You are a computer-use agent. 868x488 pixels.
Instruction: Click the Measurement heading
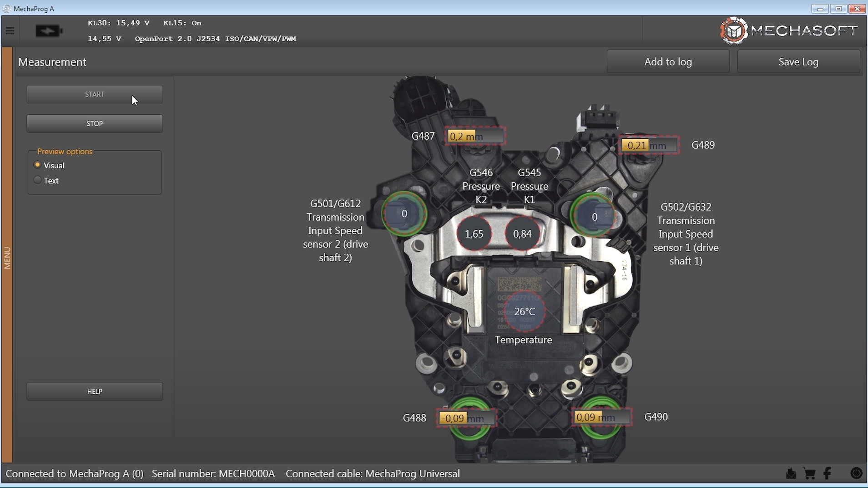click(x=52, y=62)
